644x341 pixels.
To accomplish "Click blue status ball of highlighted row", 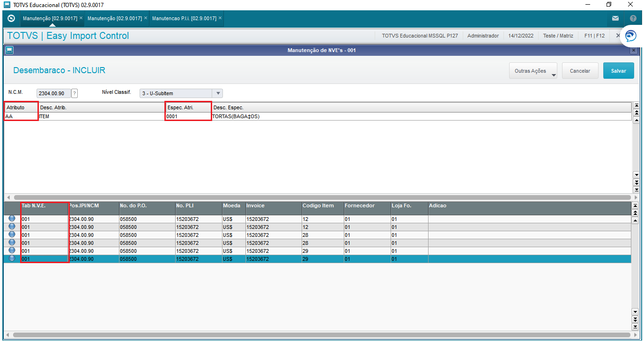I will click(12, 258).
